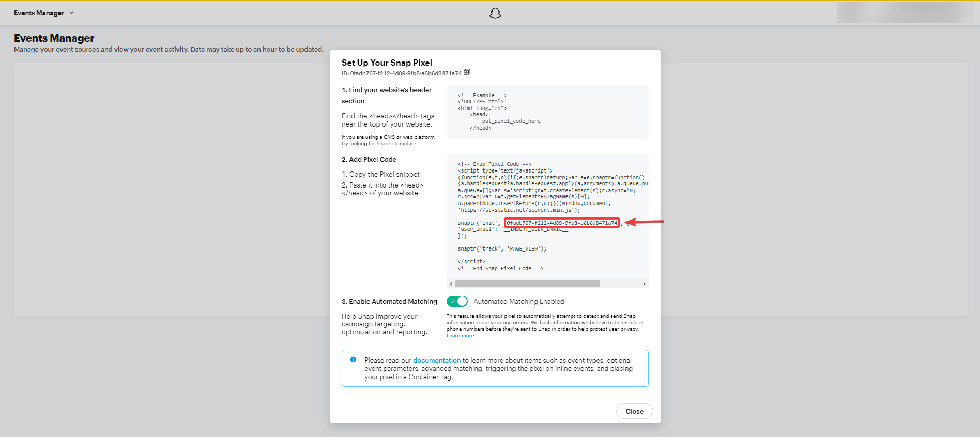980x437 pixels.
Task: Click the 'Set Up Your Snap Pixel' heading
Action: (387, 63)
